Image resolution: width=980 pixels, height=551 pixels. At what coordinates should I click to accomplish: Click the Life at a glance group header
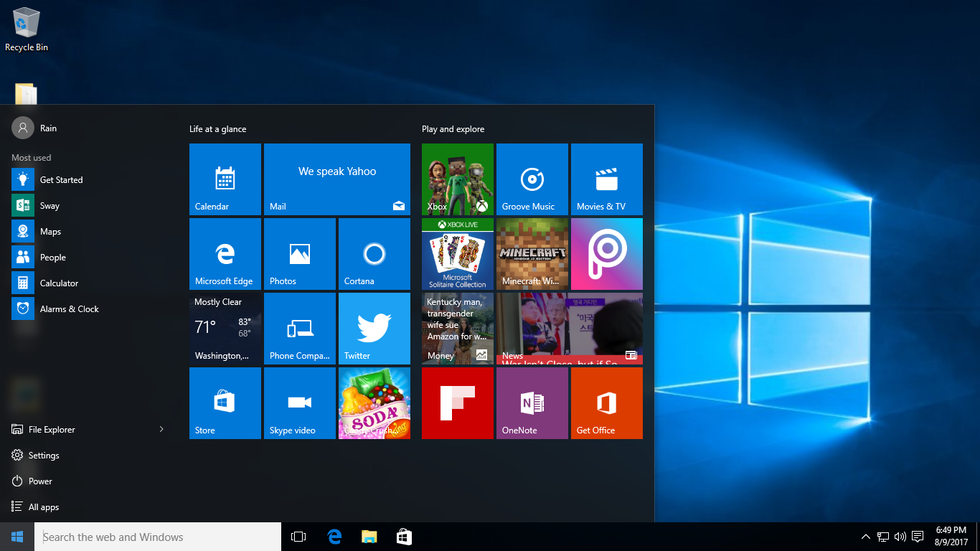coord(217,129)
